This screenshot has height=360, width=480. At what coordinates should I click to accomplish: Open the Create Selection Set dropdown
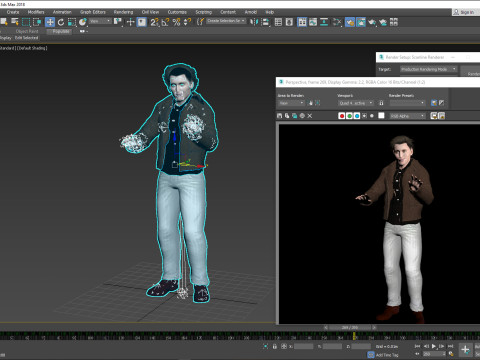(226, 21)
